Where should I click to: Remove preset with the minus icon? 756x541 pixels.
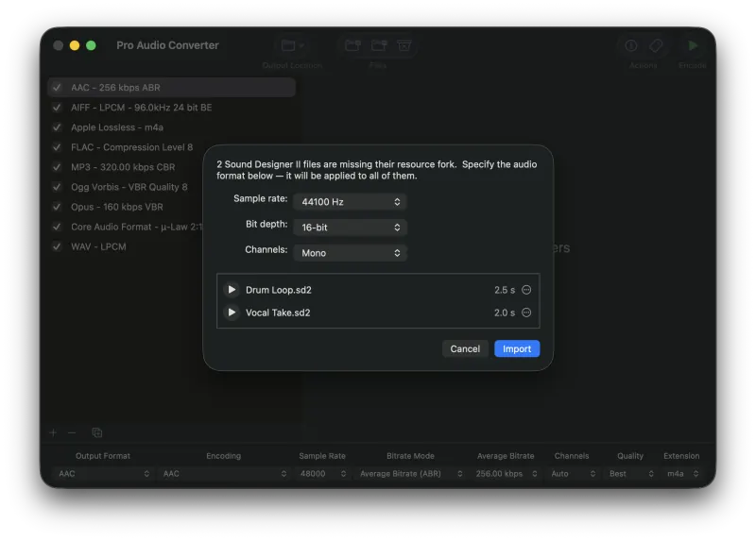(x=72, y=432)
